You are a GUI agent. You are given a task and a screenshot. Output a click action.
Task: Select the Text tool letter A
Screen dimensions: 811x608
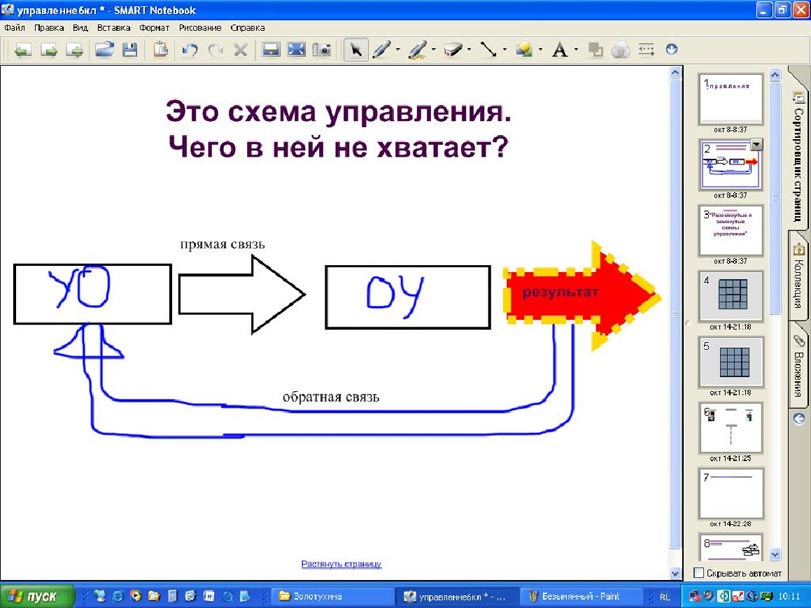pos(560,49)
